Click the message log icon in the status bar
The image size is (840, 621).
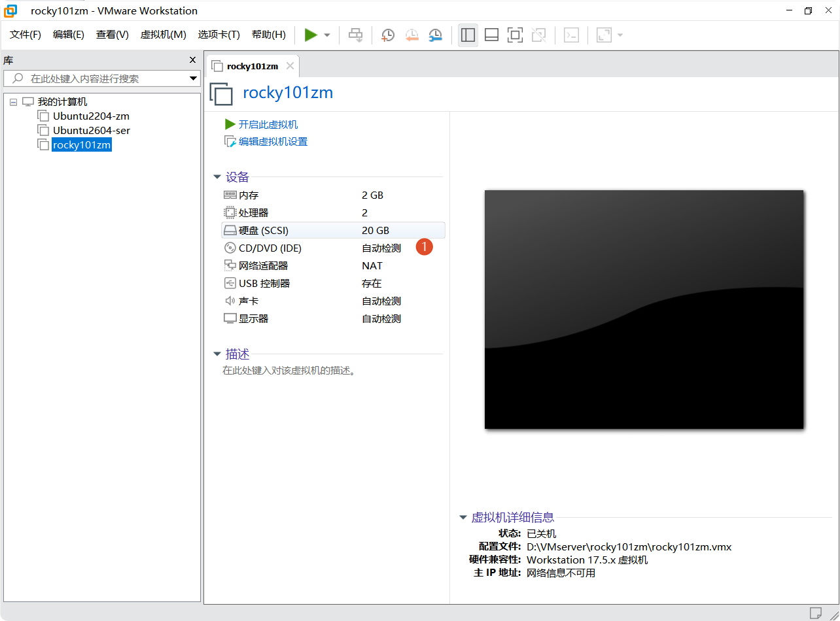pos(816,613)
